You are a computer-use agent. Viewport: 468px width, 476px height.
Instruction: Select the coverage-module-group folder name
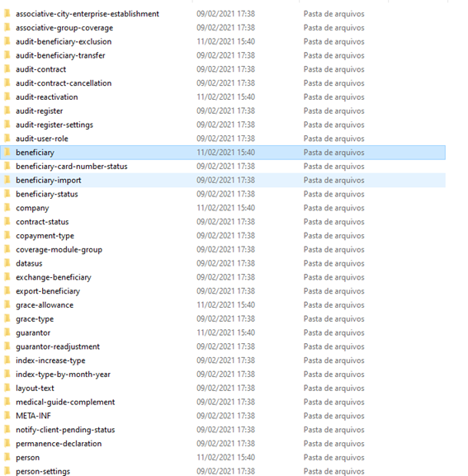(x=59, y=249)
